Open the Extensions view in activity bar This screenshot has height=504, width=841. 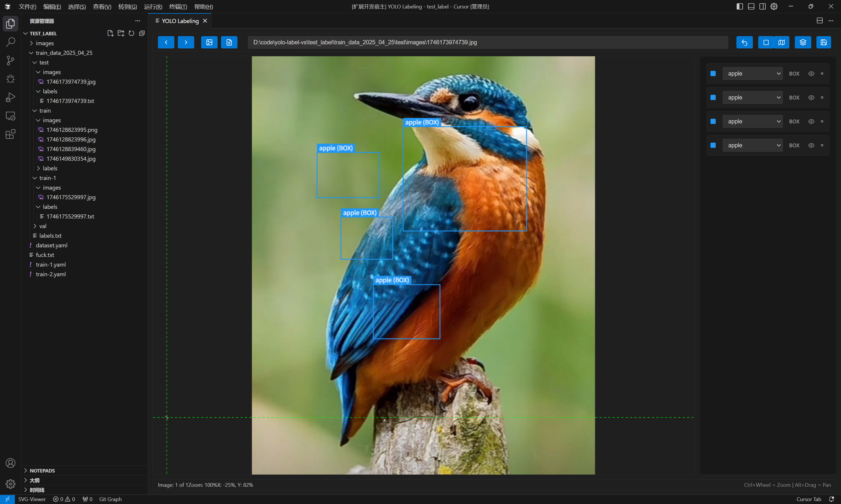click(10, 134)
